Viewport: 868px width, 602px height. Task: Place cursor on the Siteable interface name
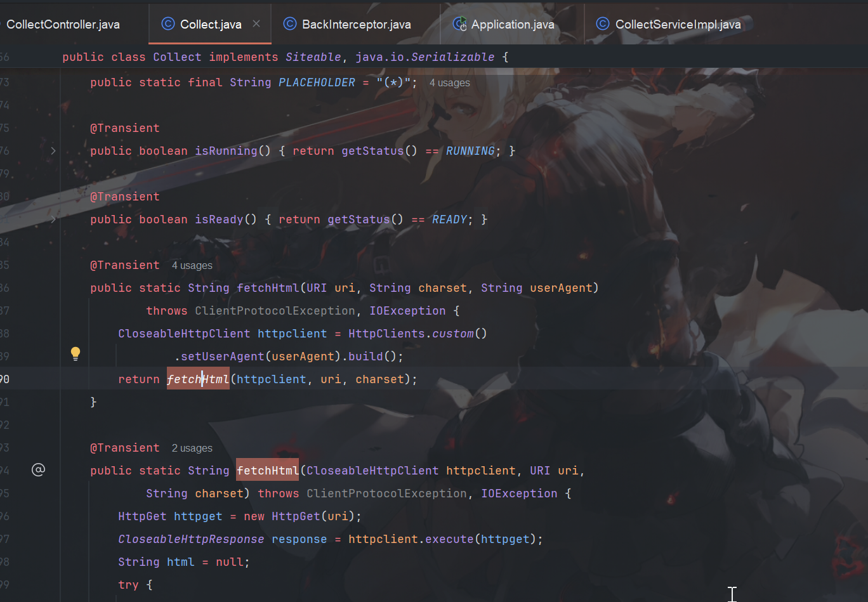pos(313,57)
